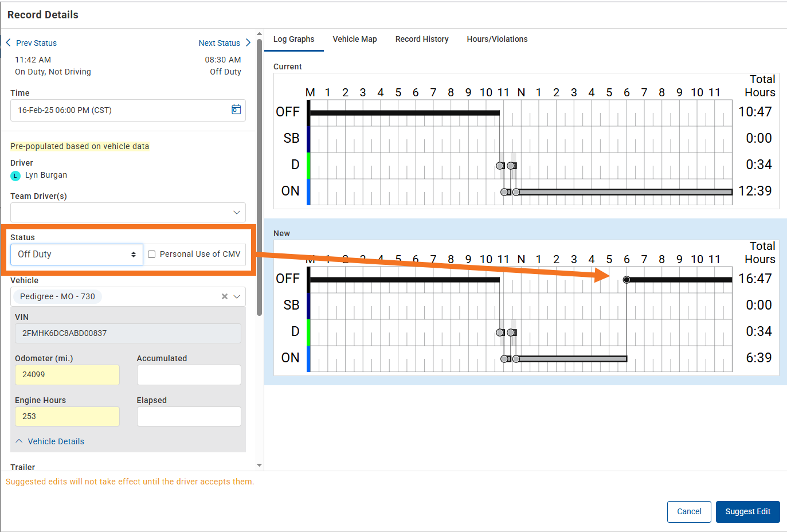
Task: Click the Engine Hours field showing 253
Action: [x=67, y=417]
